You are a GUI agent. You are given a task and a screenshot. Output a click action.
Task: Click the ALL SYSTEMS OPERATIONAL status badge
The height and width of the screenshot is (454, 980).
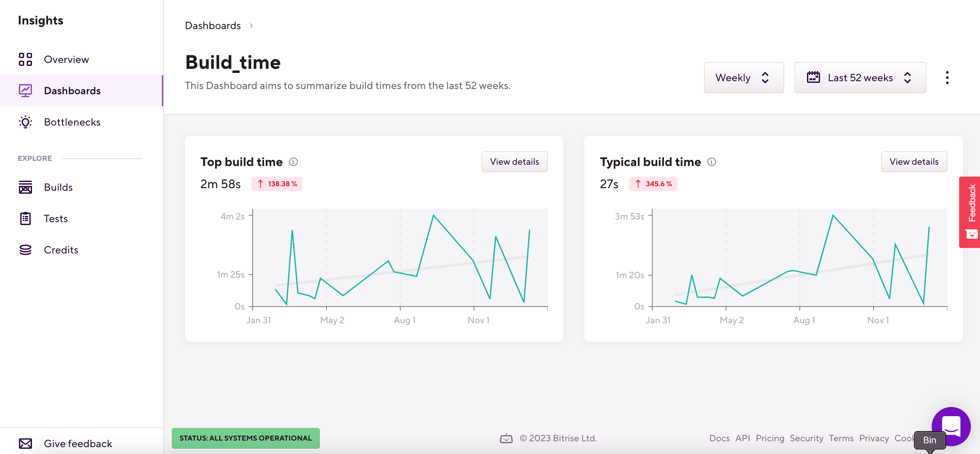[245, 438]
